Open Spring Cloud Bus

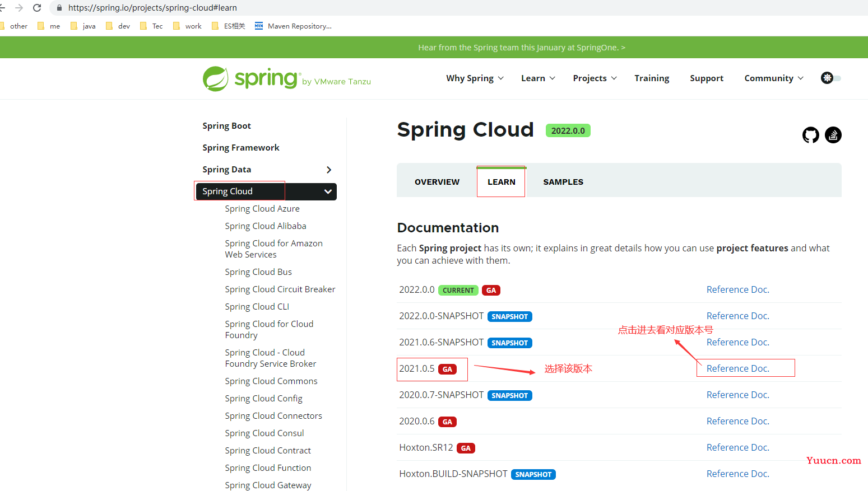click(x=258, y=272)
